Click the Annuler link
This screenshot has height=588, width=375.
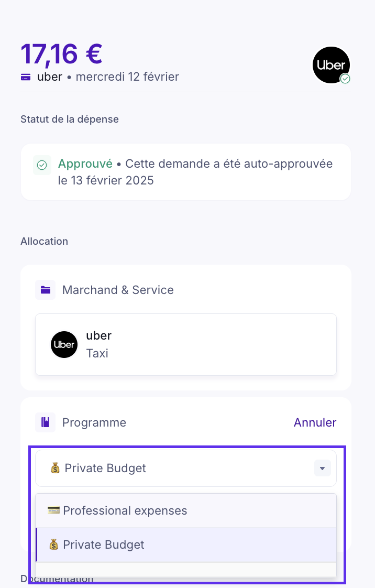point(315,422)
